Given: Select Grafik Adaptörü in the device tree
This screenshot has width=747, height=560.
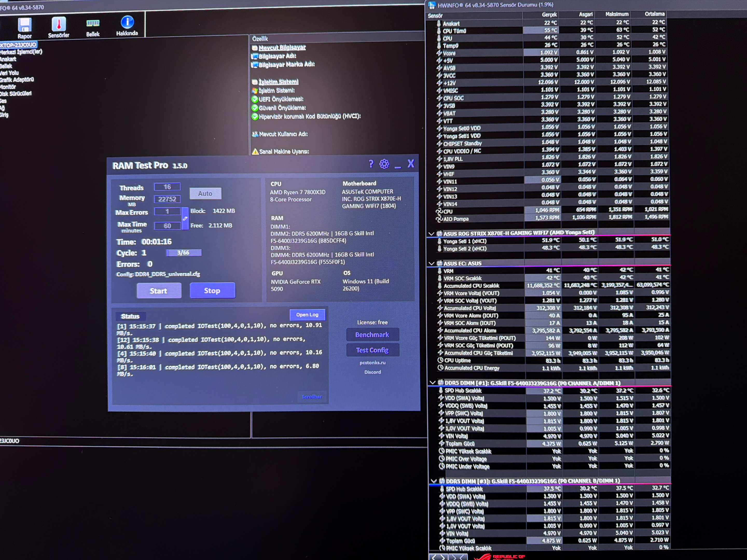Looking at the screenshot, I should 17,80.
